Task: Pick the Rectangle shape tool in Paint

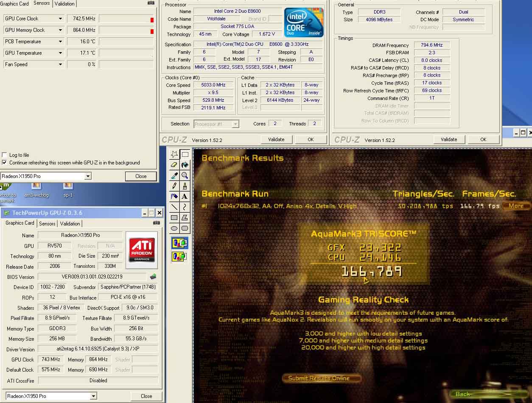Action: coord(174,217)
